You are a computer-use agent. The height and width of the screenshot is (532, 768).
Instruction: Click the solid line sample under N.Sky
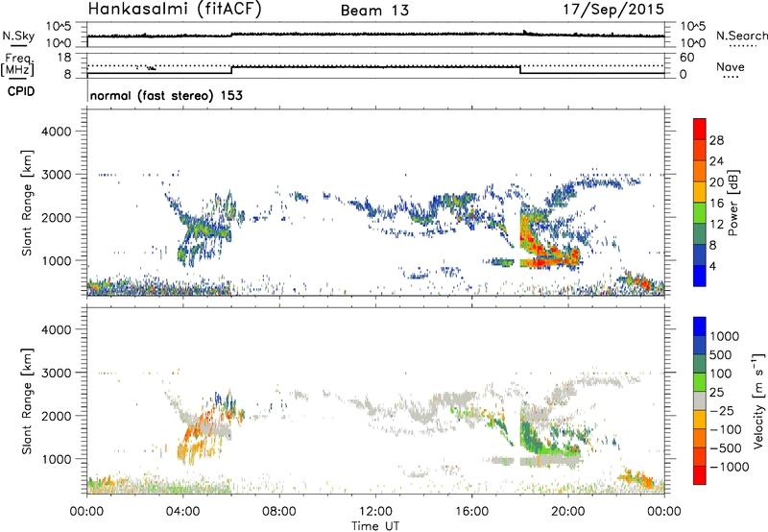pyautogui.click(x=18, y=45)
